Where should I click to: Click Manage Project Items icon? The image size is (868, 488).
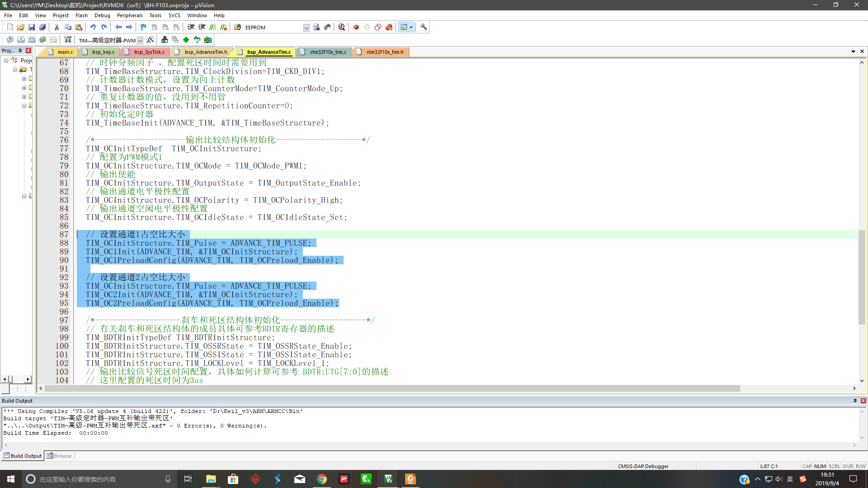165,40
